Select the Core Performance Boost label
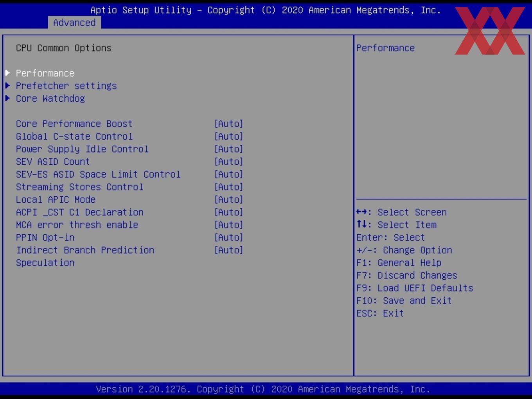This screenshot has width=532, height=399. point(74,124)
